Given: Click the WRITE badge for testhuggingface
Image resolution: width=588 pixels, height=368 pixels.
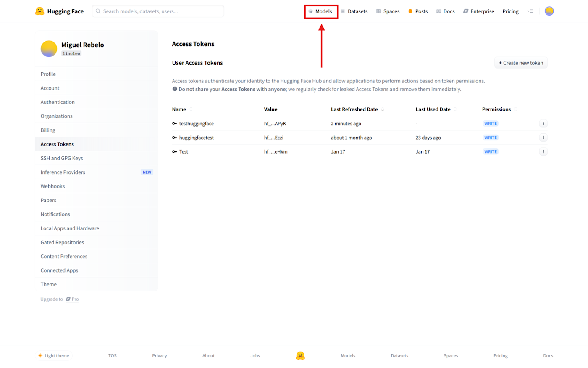Looking at the screenshot, I should pos(491,124).
